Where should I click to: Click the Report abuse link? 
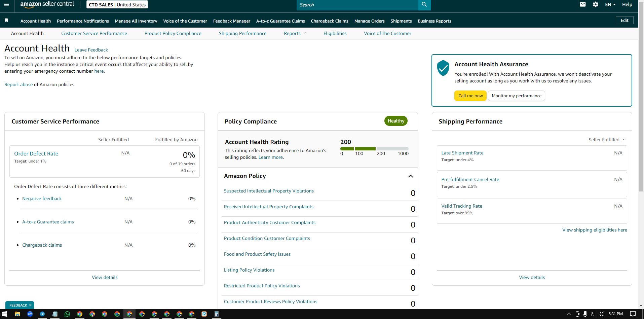pos(18,84)
